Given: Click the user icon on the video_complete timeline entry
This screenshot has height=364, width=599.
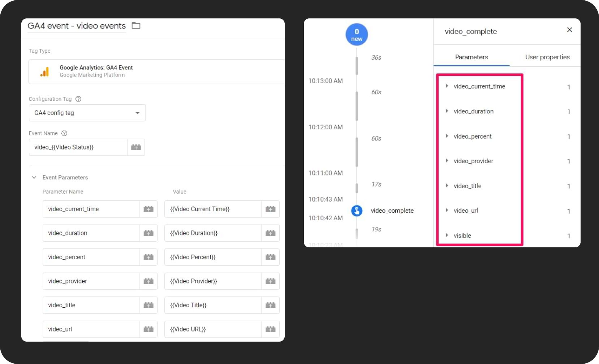Looking at the screenshot, I should [357, 211].
